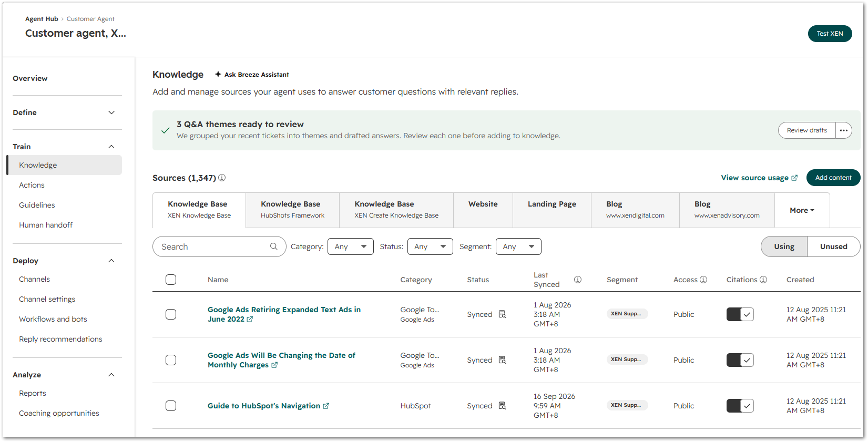Click the Citations column info icon
The height and width of the screenshot is (442, 868).
(x=763, y=280)
